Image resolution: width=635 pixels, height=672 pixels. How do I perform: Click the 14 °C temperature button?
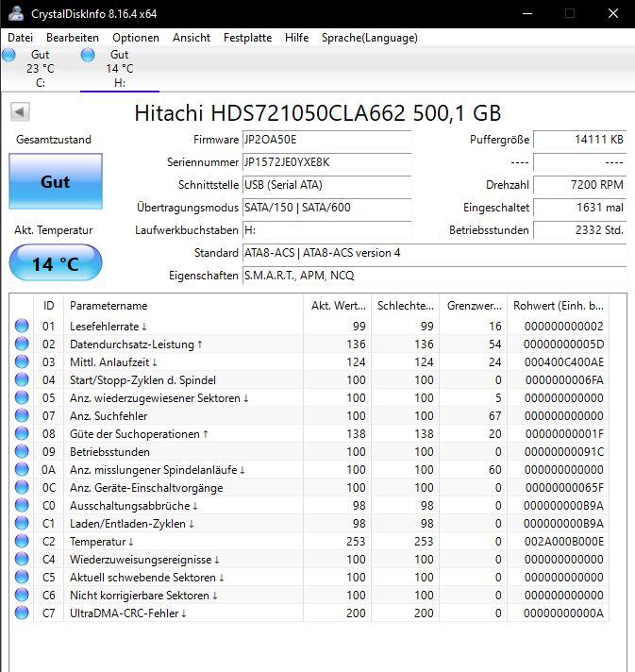(x=56, y=262)
